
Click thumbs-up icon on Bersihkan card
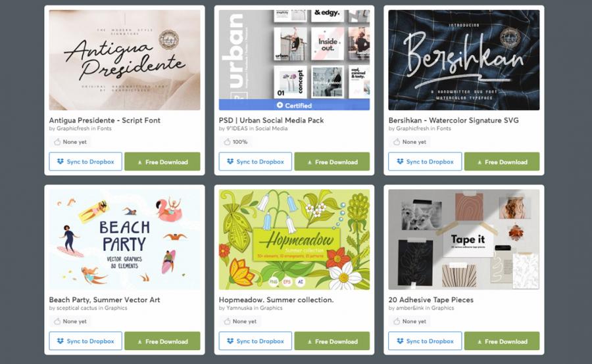[397, 142]
